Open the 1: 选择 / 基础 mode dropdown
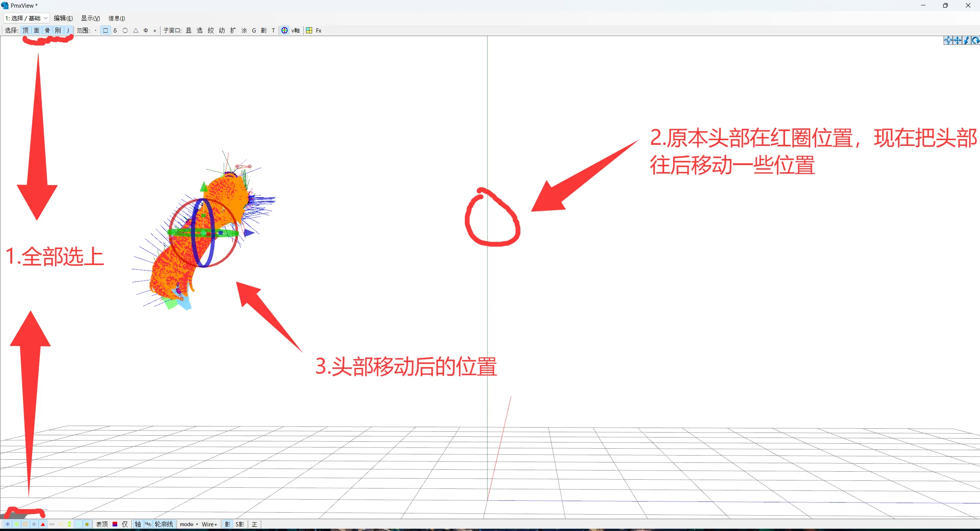This screenshot has height=531, width=980. (x=26, y=18)
